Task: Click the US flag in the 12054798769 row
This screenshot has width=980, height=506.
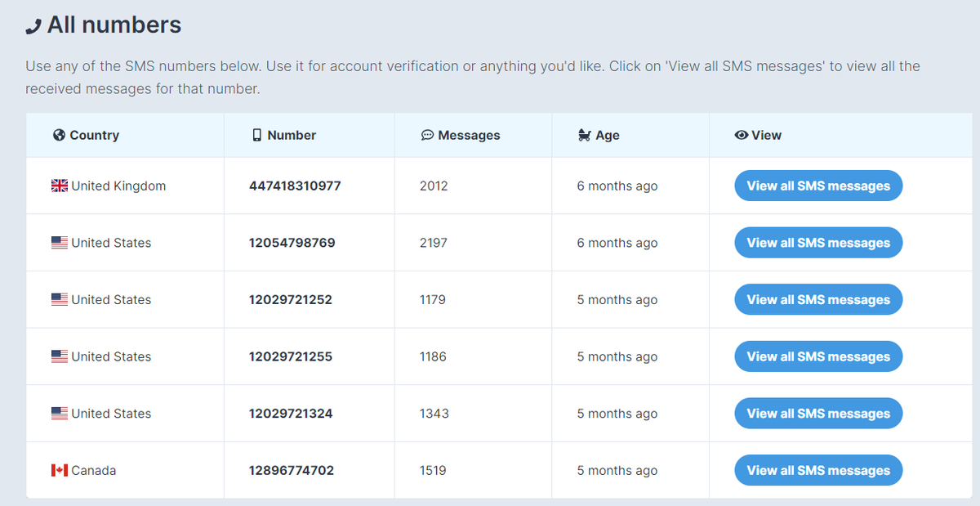Action: 60,243
